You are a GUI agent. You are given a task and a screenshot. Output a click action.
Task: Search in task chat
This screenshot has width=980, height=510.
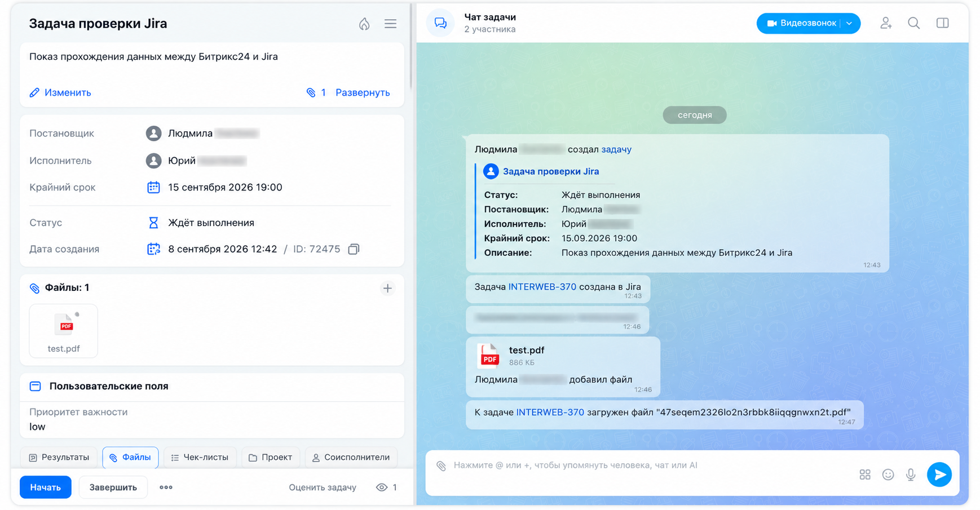coord(913,23)
